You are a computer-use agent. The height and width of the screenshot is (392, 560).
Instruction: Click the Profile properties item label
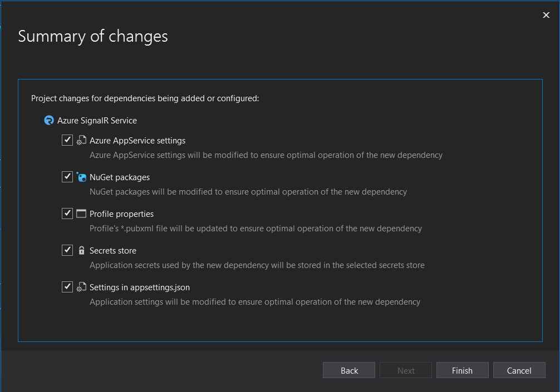tap(121, 214)
